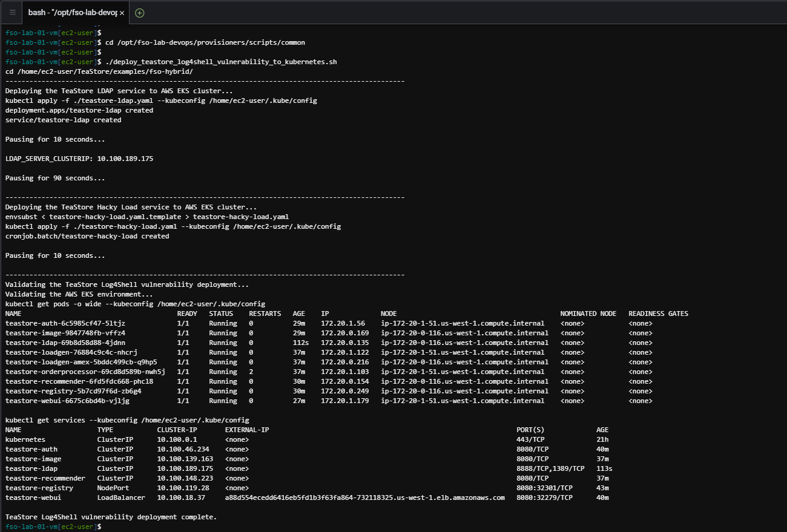The width and height of the screenshot is (787, 532).
Task: Click cluster IP 10.100.139.163
Action: tap(185, 459)
